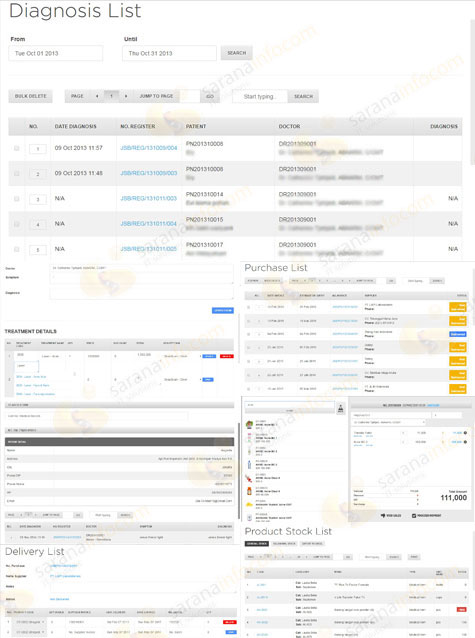The image size is (475, 638).
Task: Open register link JSB/REG/131009/003
Action: click(x=149, y=173)
